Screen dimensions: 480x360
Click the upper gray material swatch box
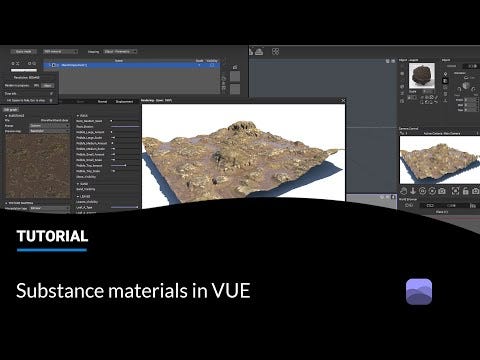[x=235, y=76]
